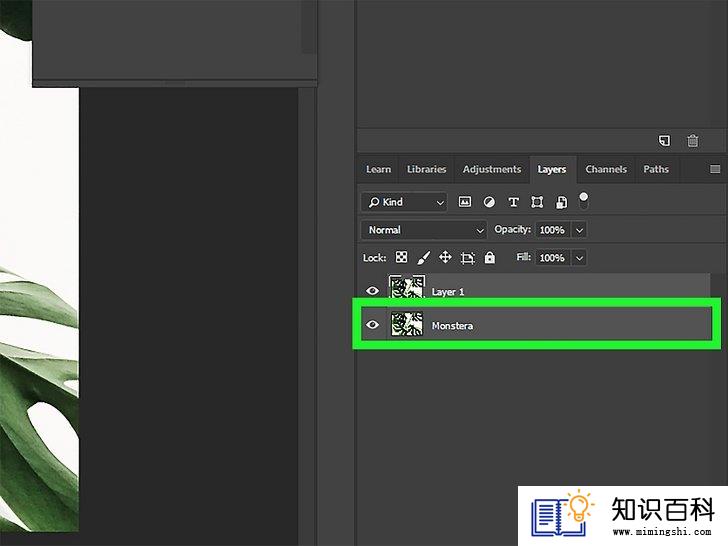Filter for smart objects icon
The width and height of the screenshot is (728, 546).
tap(561, 202)
